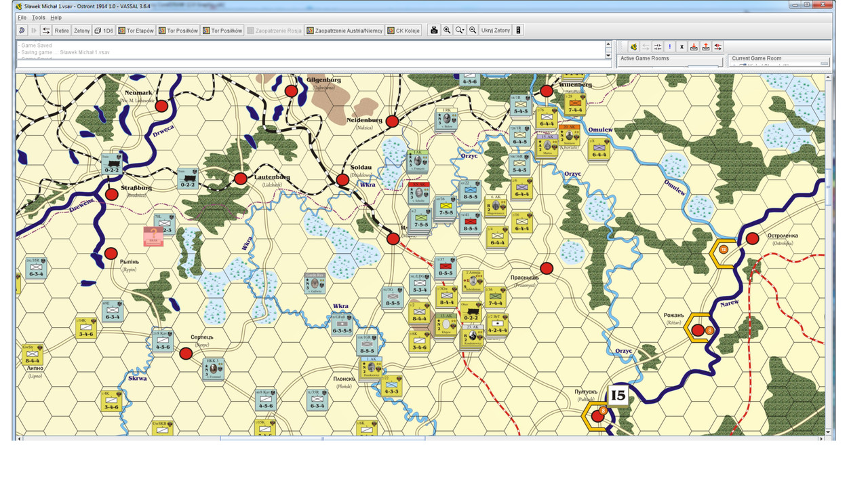The height and width of the screenshot is (492, 868).
Task: Select the 4-2-4-4 unit counter
Action: 497,326
